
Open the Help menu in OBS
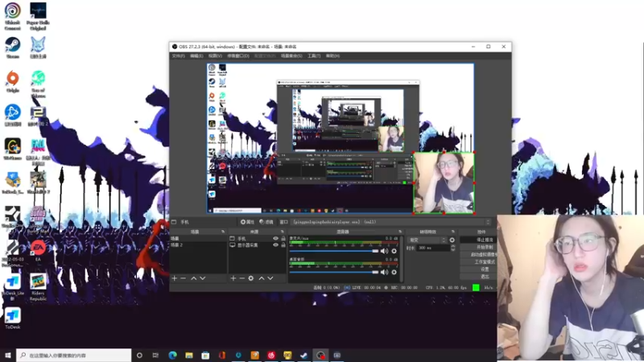coord(332,56)
